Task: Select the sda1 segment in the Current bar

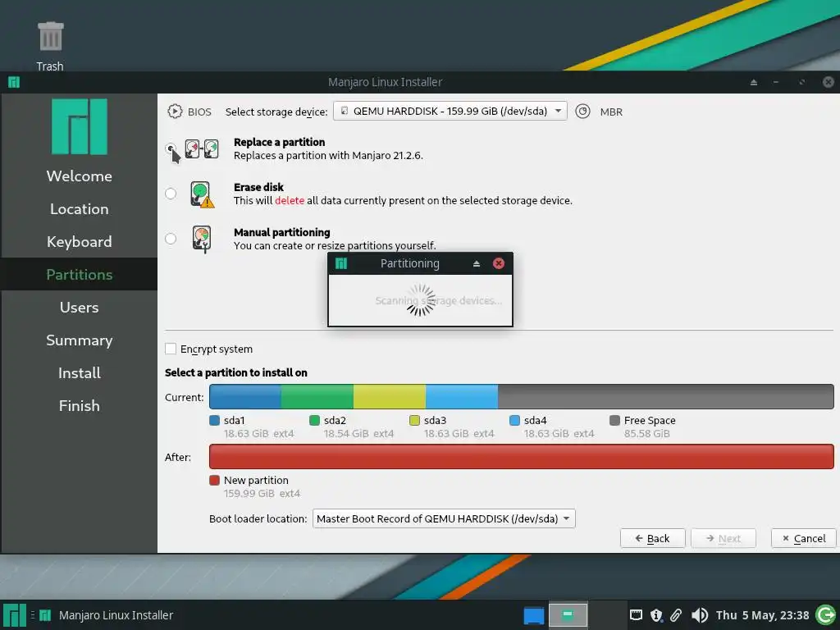Action: (244, 397)
